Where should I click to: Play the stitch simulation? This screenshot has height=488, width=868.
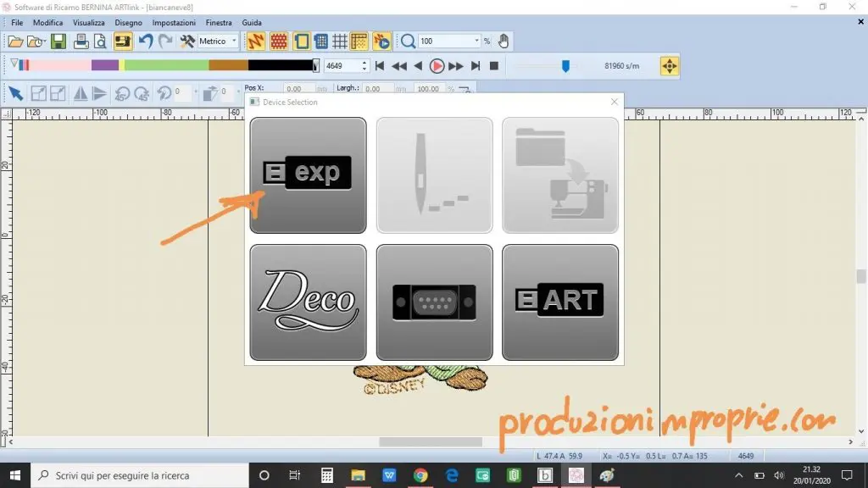tap(437, 66)
